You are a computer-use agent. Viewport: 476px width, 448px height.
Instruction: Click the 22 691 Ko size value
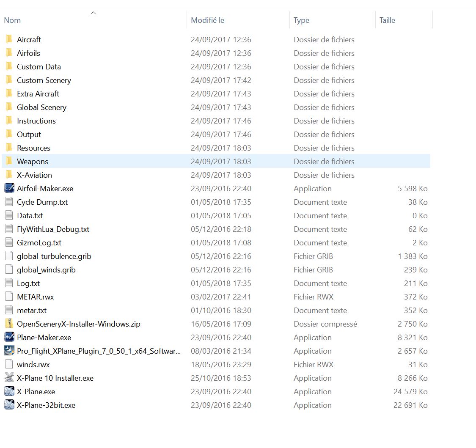[x=410, y=405]
